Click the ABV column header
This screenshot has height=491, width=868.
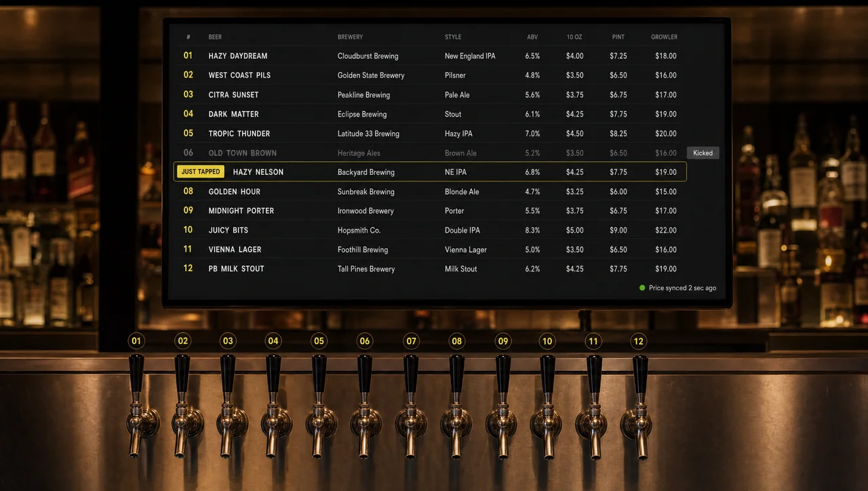coord(532,37)
